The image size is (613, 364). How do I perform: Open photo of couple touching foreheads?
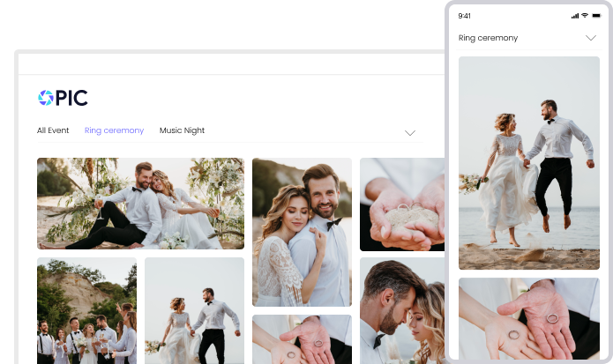click(402, 310)
